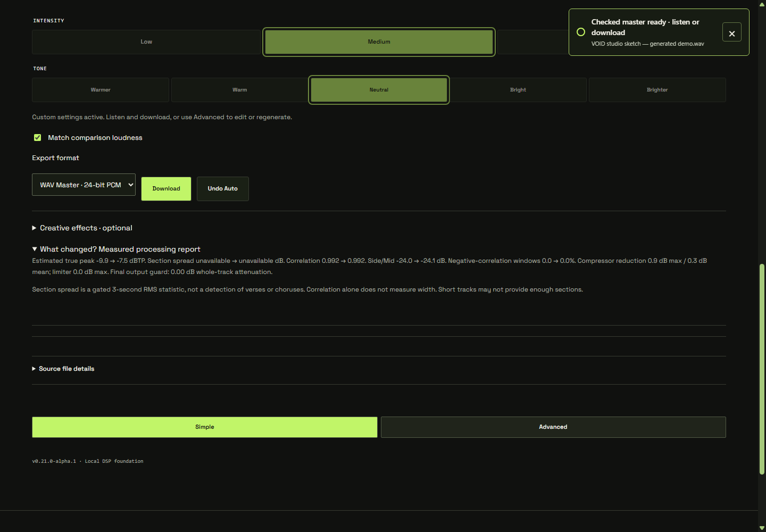Click the scrollbar down arrow
Viewport: 766px width, 532px height.
tap(762, 528)
